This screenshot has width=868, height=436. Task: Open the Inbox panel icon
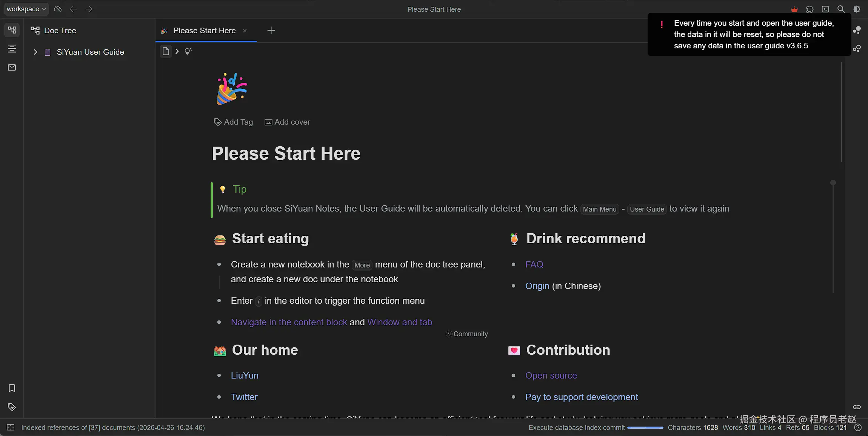tap(12, 67)
